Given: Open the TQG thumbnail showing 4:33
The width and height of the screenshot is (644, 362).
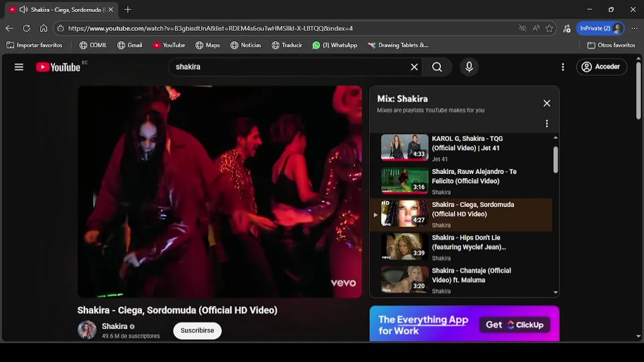Looking at the screenshot, I should pos(405,147).
